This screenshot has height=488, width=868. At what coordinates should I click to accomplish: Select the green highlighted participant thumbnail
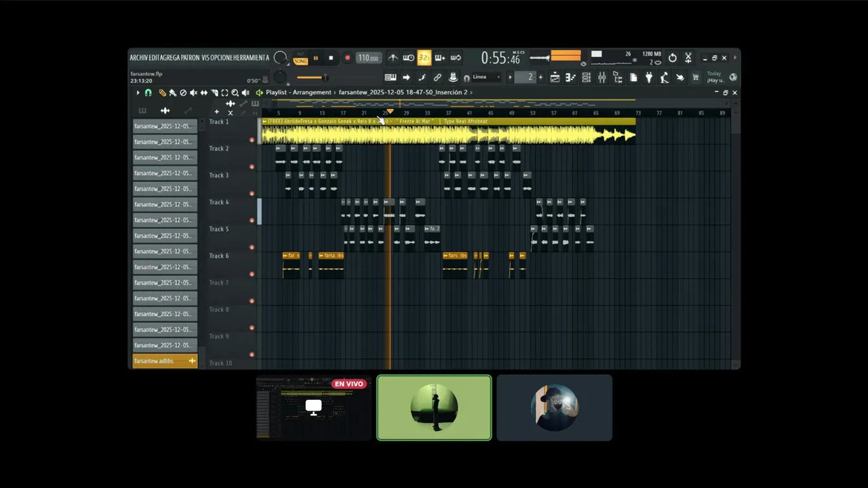pyautogui.click(x=434, y=408)
